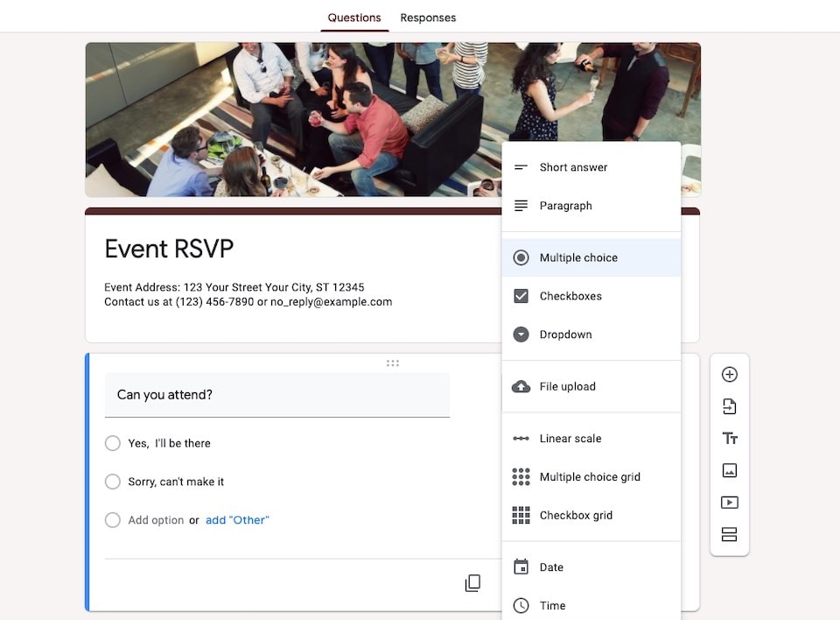Pick Checkboxes question type
Screen dimensions: 840x620
[x=591, y=296]
